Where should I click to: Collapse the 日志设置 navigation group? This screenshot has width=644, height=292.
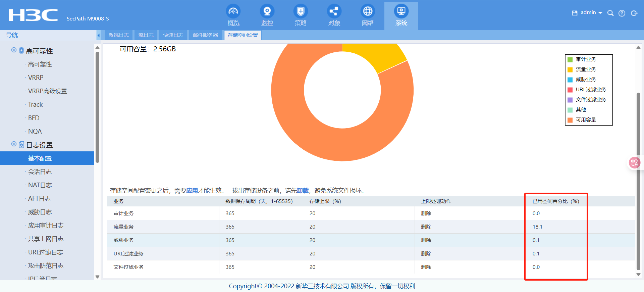[14, 144]
